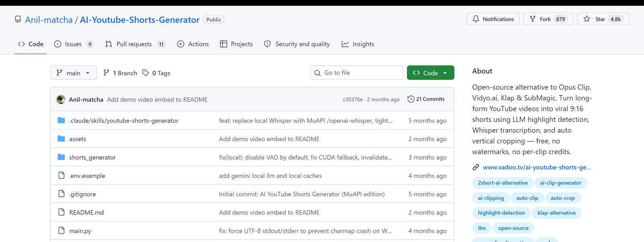View the 21 Commits history
The width and height of the screenshot is (644, 242).
click(x=426, y=99)
